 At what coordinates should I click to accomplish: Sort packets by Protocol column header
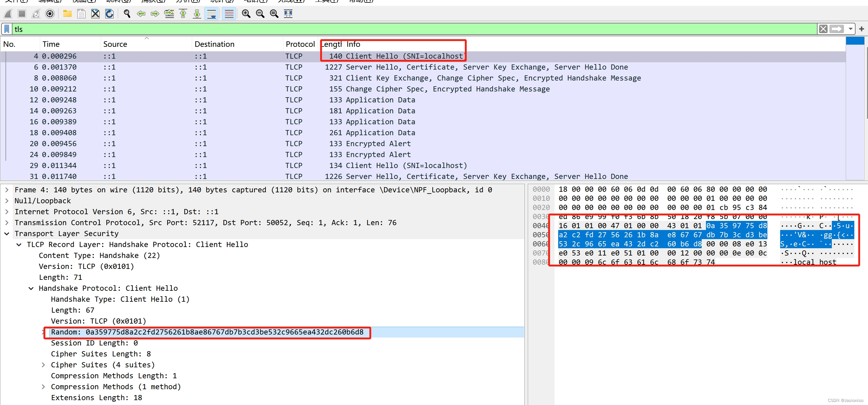299,44
